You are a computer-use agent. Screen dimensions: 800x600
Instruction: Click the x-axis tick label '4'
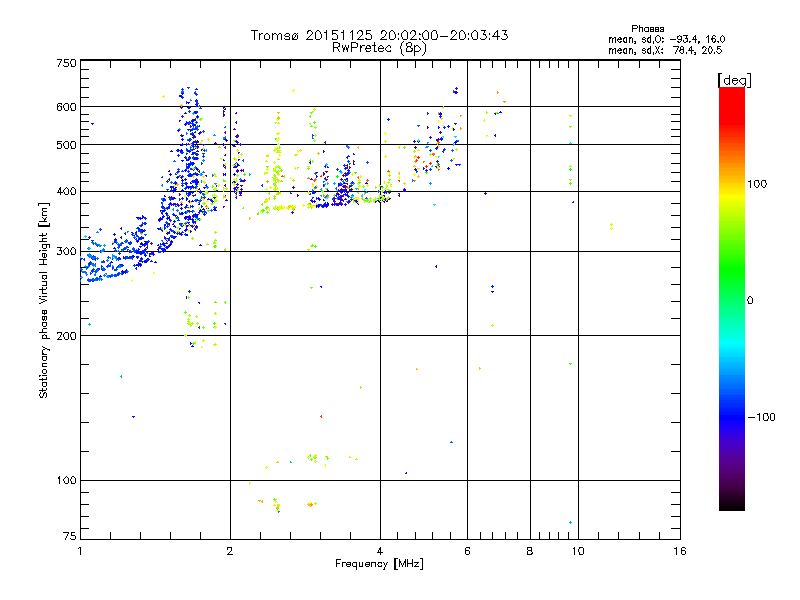point(380,551)
